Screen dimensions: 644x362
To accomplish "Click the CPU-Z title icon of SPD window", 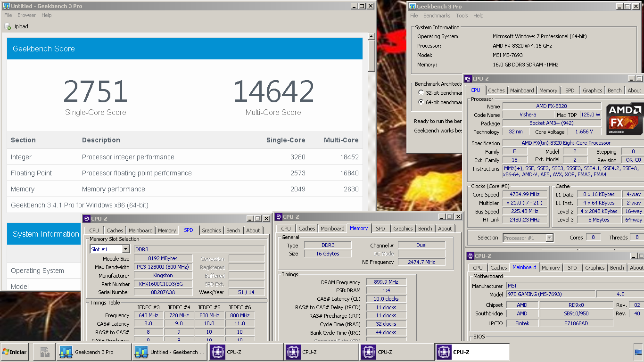I will [87, 219].
